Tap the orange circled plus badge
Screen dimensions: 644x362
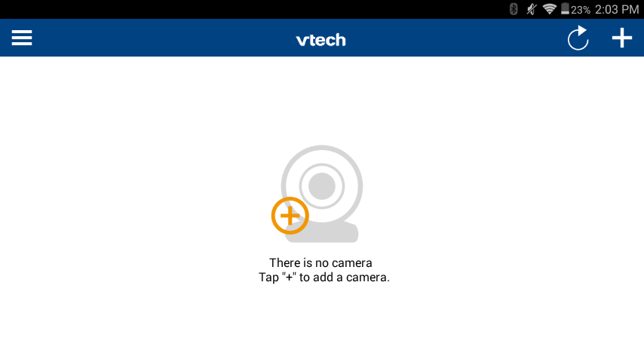point(290,216)
